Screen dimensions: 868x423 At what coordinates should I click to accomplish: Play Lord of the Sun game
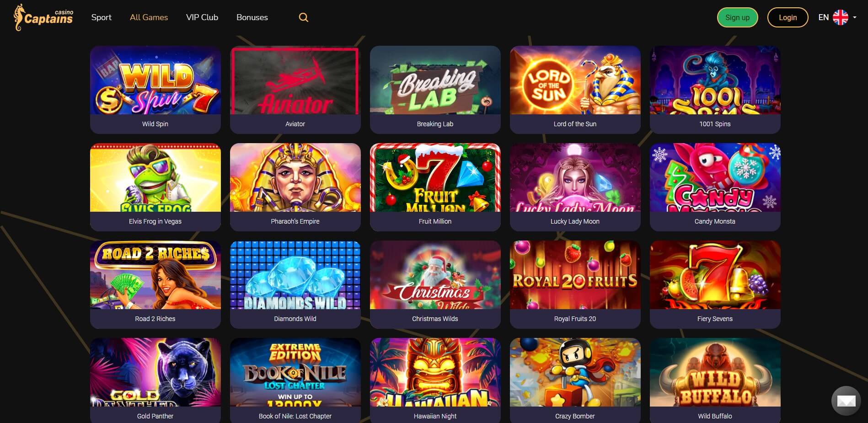point(575,90)
